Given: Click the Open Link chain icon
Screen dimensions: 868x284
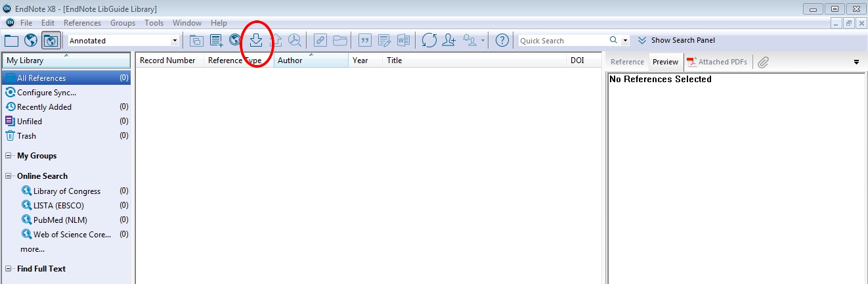Looking at the screenshot, I should point(320,41).
